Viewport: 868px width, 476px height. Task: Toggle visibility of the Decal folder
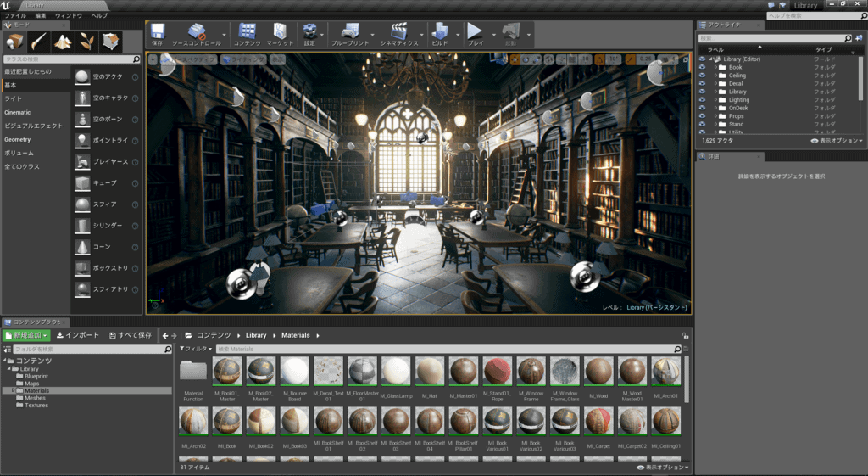(x=703, y=84)
